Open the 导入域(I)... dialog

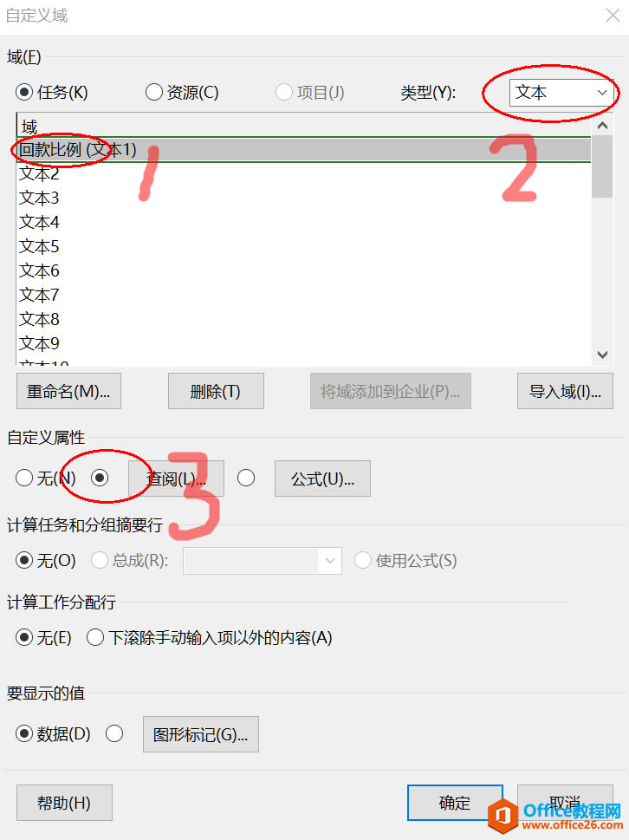565,391
